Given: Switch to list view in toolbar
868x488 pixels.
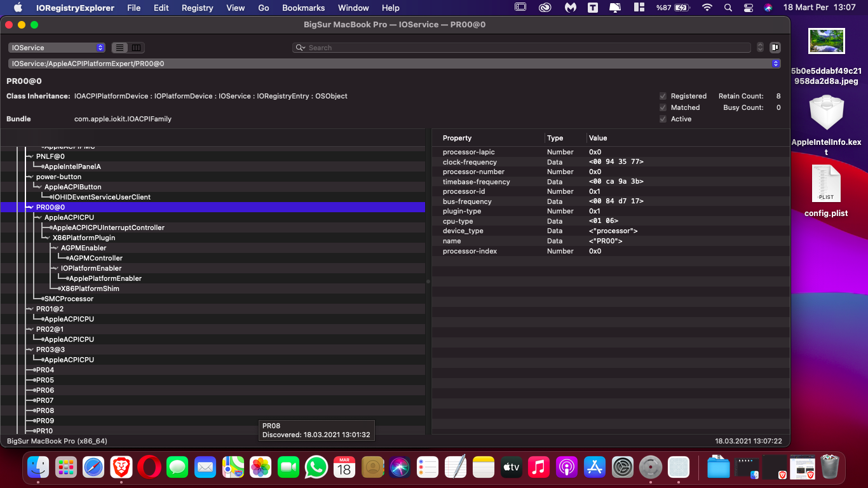Looking at the screenshot, I should pyautogui.click(x=119, y=48).
